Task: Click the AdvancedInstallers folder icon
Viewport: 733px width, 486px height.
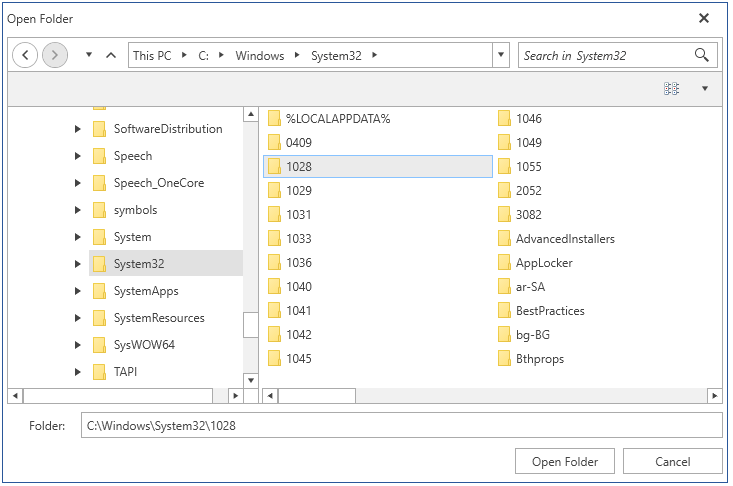Action: click(504, 238)
